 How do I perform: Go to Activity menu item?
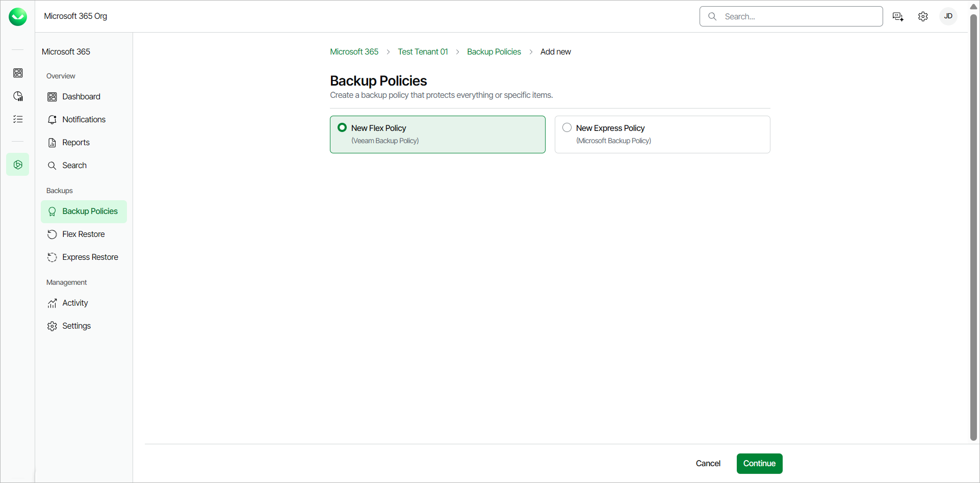84,303
